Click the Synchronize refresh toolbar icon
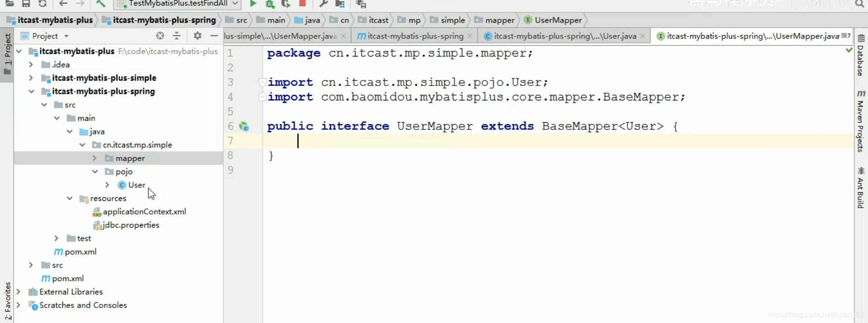This screenshot has width=868, height=323. pos(42,4)
